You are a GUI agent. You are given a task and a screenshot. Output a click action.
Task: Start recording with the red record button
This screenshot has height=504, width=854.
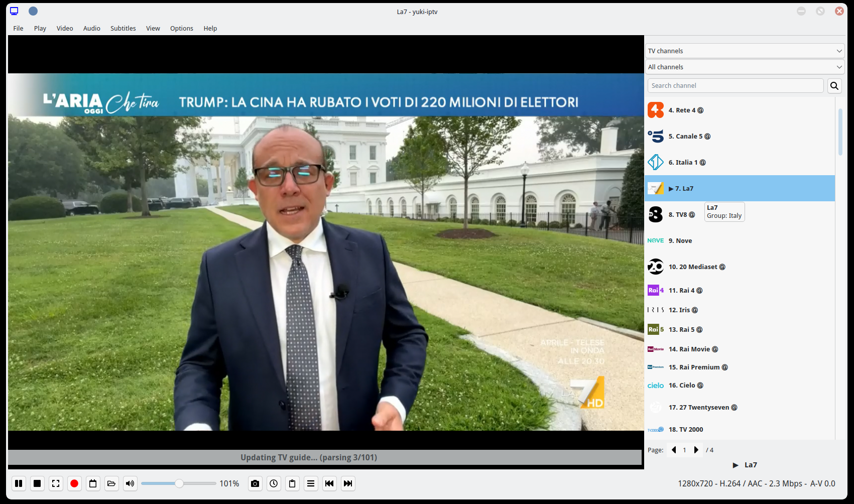pyautogui.click(x=74, y=483)
